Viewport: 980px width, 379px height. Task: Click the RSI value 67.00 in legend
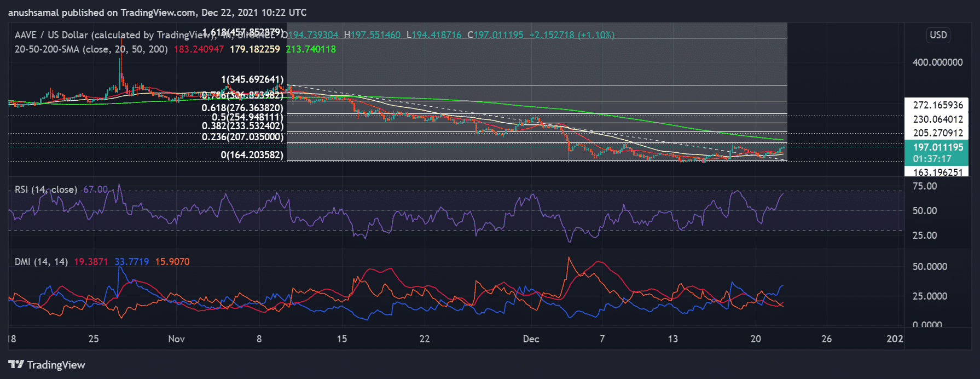[x=95, y=190]
